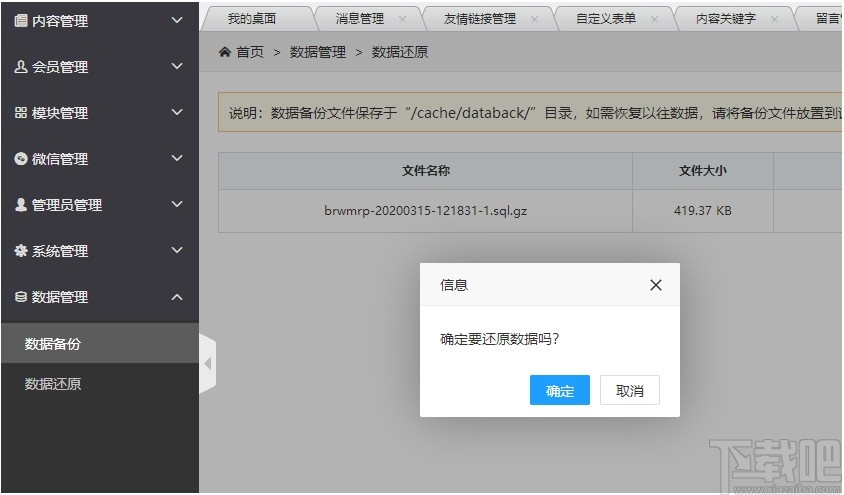This screenshot has height=495, width=844.
Task: Select the 模块管理 sidebar label
Action: coord(60,113)
